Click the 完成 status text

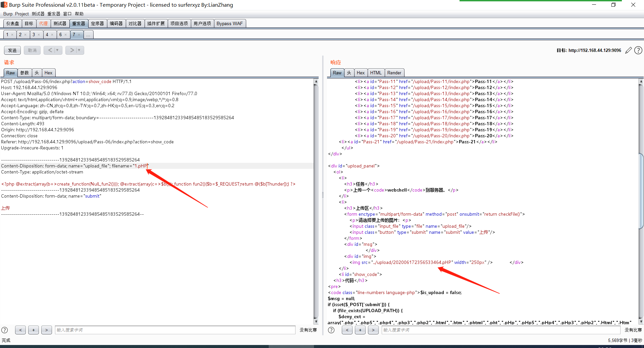click(x=6, y=340)
